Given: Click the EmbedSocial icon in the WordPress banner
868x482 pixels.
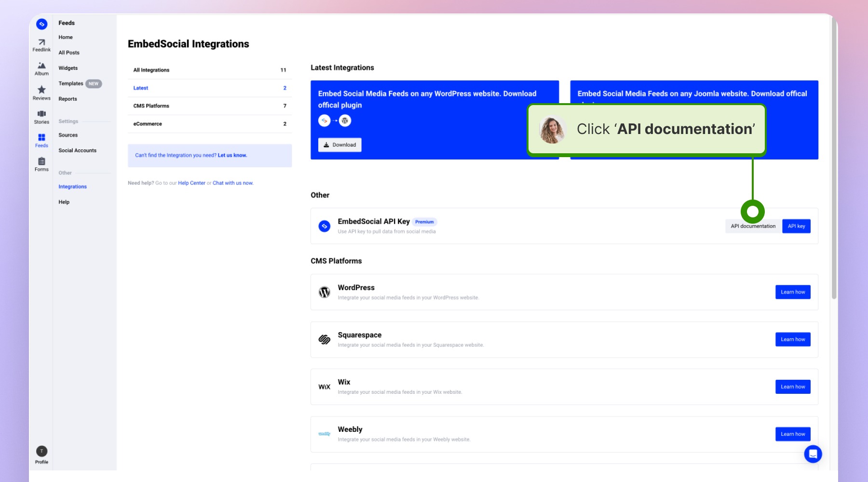Looking at the screenshot, I should coord(324,120).
